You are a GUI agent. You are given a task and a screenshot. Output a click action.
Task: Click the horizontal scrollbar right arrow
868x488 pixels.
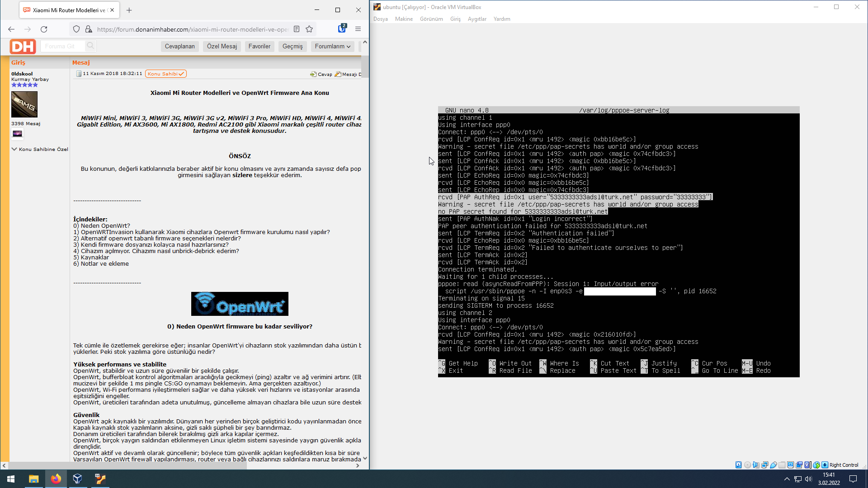pyautogui.click(x=358, y=465)
